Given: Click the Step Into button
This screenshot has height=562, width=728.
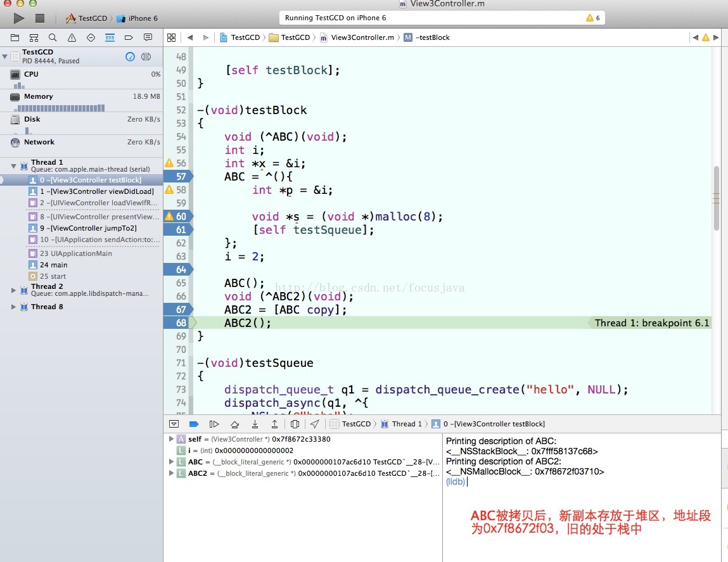Looking at the screenshot, I should 255,424.
